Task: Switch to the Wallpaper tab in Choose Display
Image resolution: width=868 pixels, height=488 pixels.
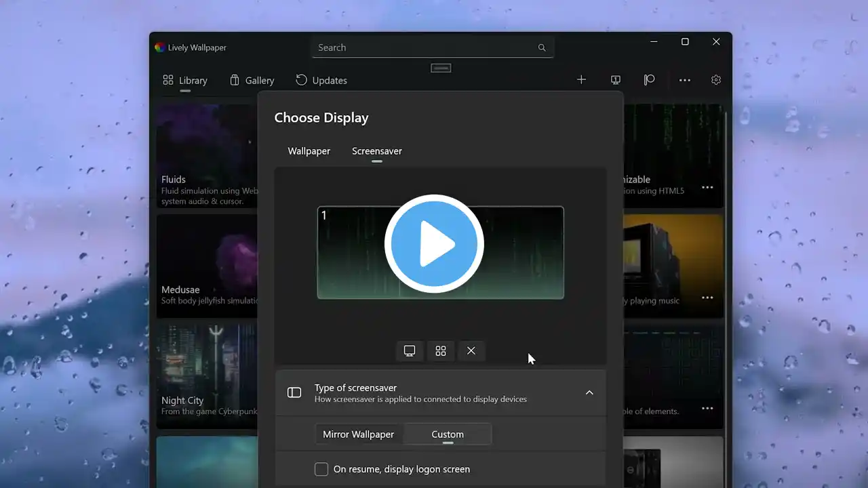Action: pos(309,151)
